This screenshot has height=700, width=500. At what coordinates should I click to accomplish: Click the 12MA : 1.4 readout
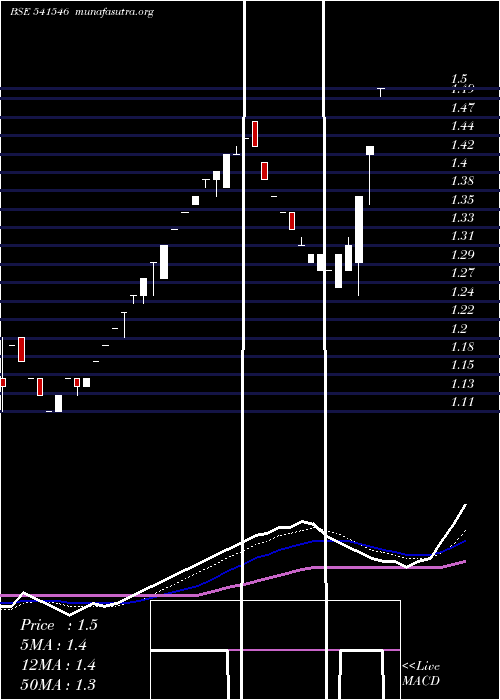pyautogui.click(x=58, y=665)
